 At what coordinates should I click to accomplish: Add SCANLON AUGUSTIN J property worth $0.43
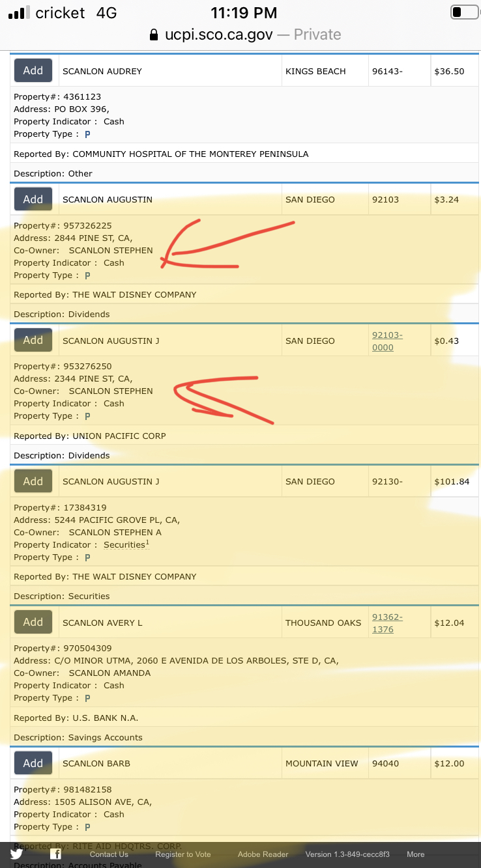click(33, 340)
